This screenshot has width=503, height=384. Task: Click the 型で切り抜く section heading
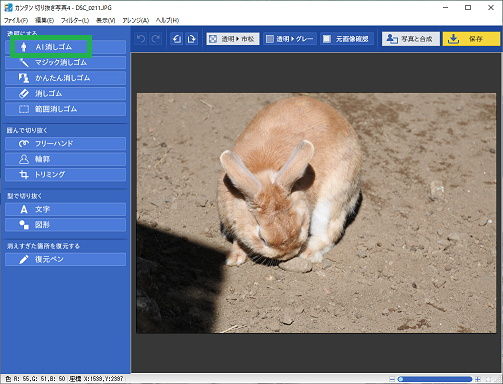point(24,196)
